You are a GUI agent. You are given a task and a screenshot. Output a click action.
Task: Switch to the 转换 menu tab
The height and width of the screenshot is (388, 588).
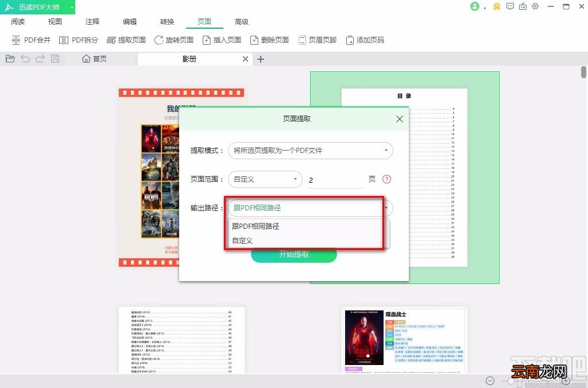pos(167,22)
